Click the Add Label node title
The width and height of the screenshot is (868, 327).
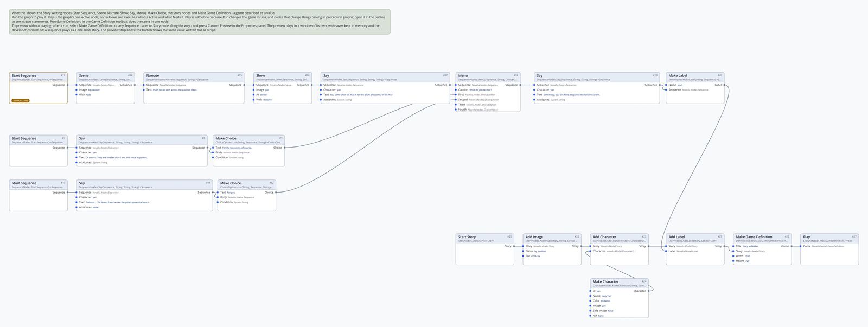pyautogui.click(x=676, y=237)
